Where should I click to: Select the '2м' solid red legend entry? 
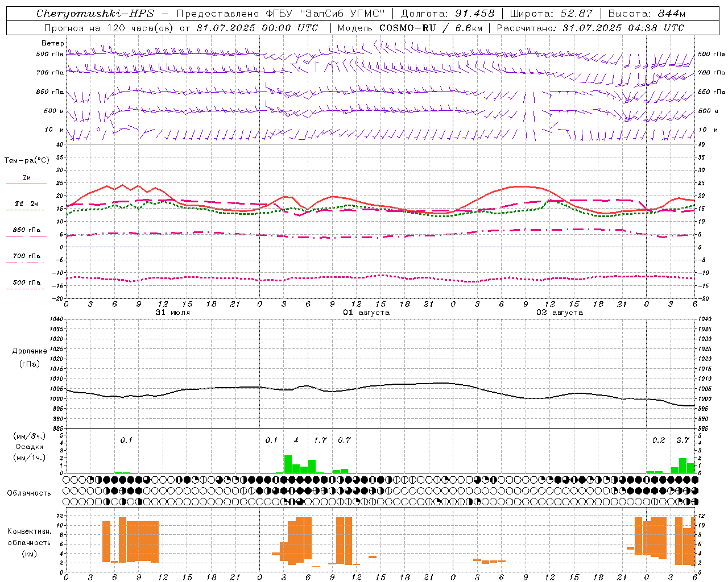coord(26,178)
